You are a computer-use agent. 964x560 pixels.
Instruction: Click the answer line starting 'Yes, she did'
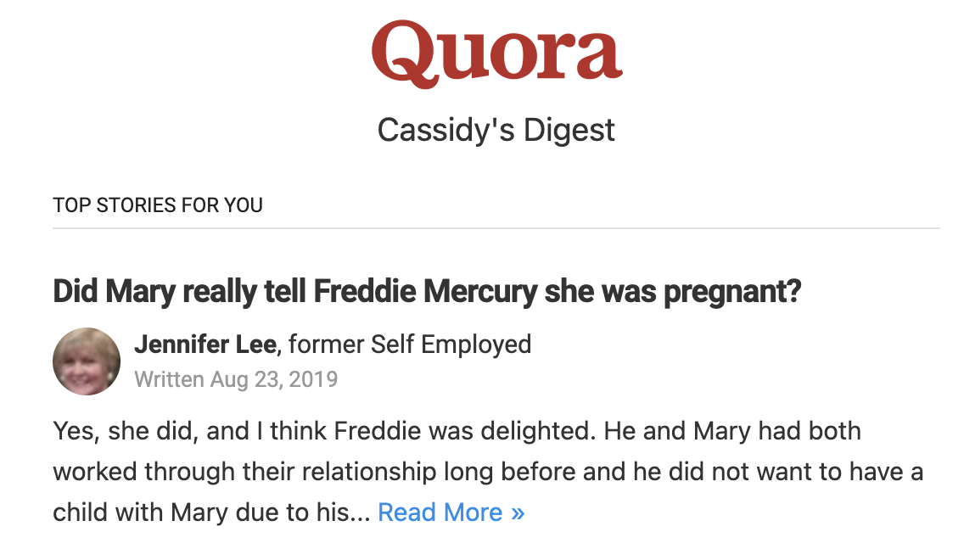pos(457,431)
